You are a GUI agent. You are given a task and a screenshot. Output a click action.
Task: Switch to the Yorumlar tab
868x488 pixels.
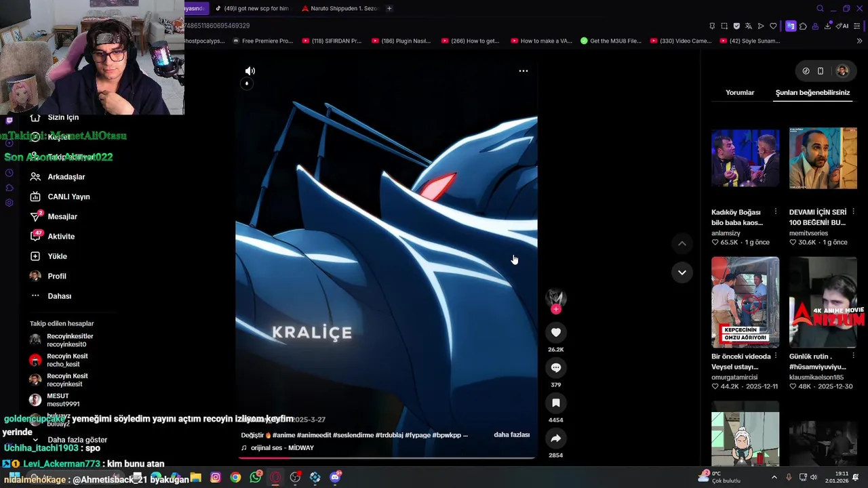(740, 93)
